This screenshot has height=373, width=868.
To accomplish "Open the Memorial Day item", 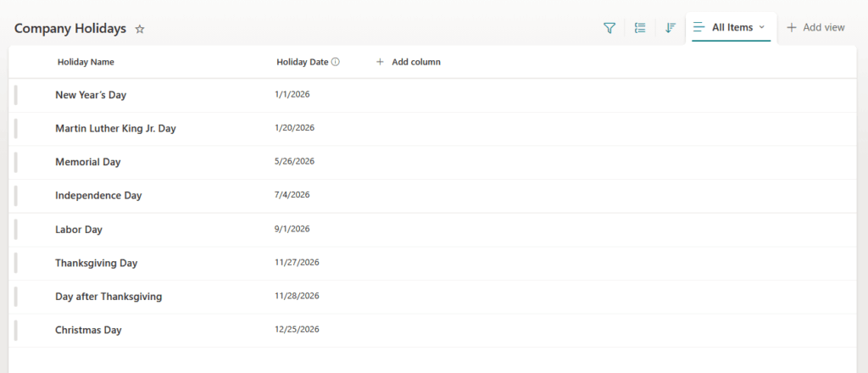I will pos(88,162).
